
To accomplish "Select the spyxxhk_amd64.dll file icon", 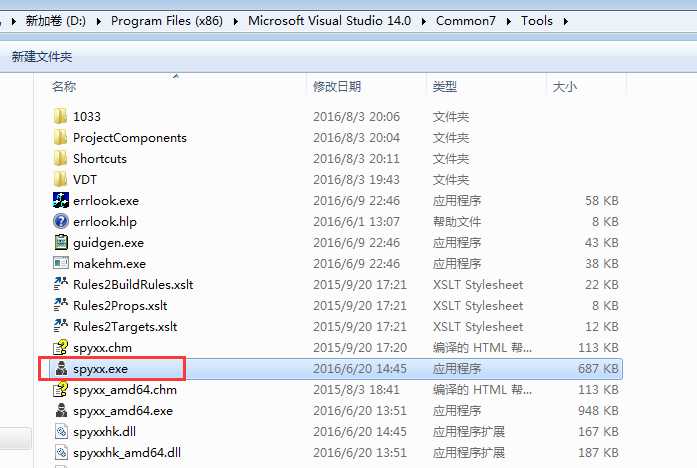I will 61,452.
